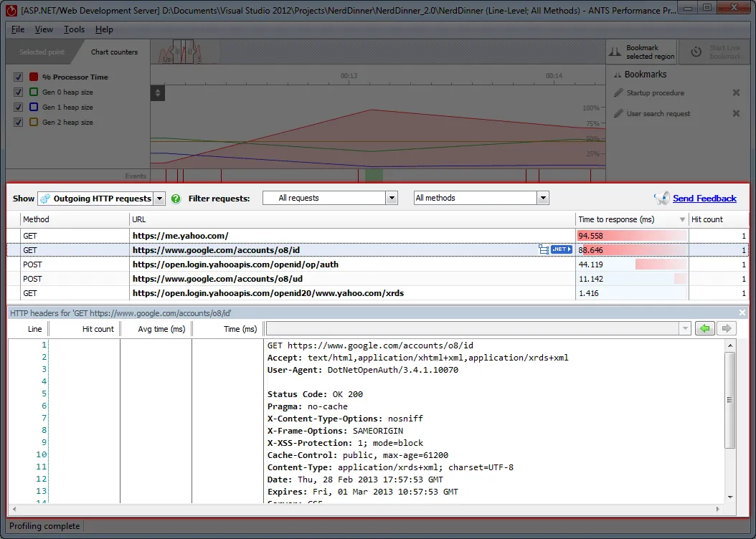Click the Send Feedback speech bubble icon
The width and height of the screenshot is (756, 539).
[x=661, y=198]
